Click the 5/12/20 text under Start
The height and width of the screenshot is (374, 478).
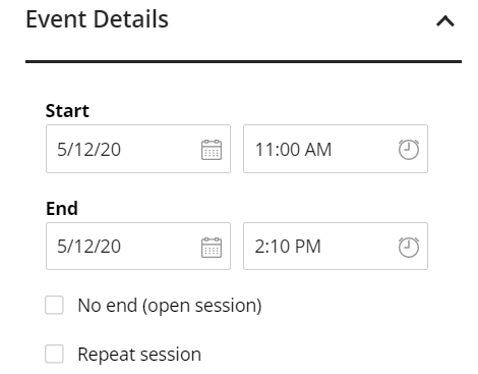pos(89,149)
